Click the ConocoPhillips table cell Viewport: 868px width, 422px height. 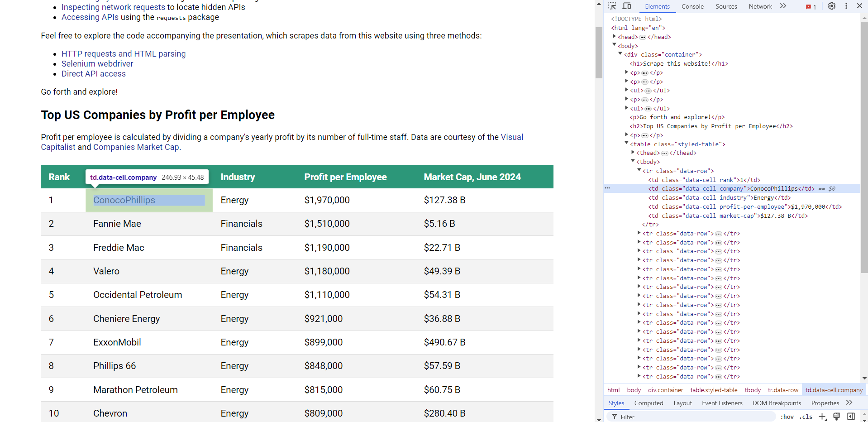pyautogui.click(x=149, y=200)
